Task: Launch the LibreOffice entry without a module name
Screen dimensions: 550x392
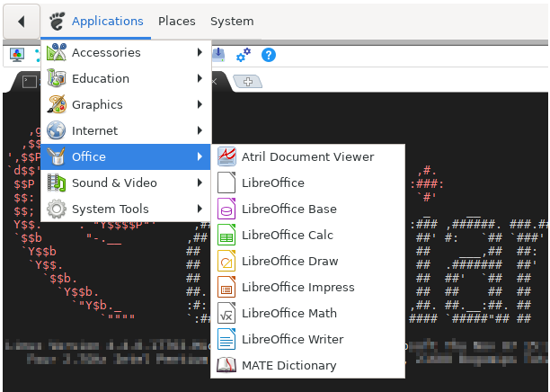Action: click(307, 183)
